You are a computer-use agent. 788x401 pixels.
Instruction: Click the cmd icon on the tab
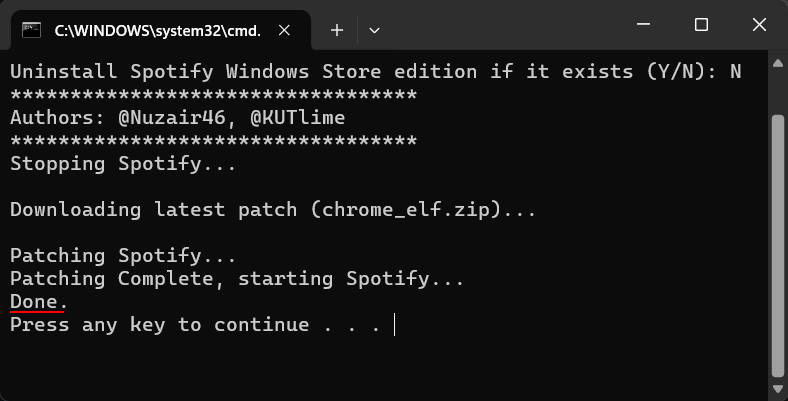click(31, 30)
